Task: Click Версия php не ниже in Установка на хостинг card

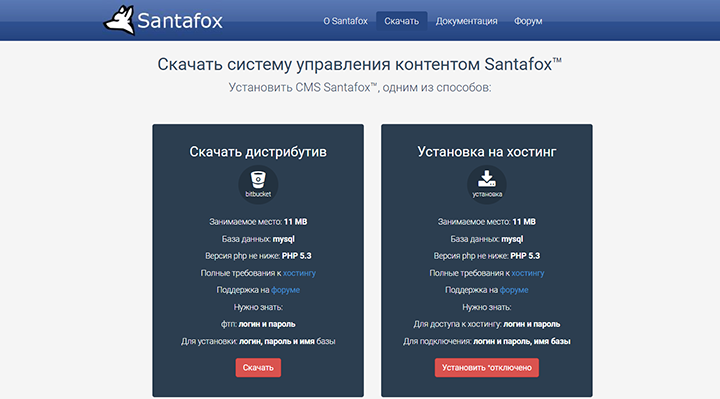Action: [x=487, y=256]
